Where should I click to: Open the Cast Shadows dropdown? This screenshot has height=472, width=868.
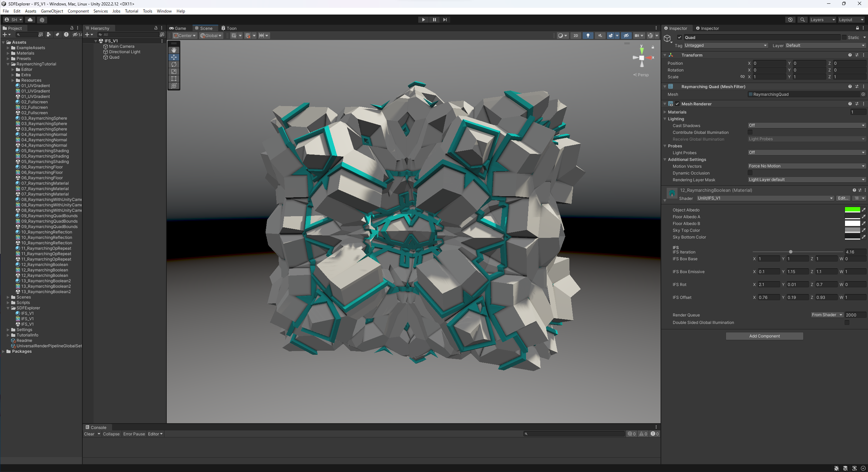[x=806, y=125]
